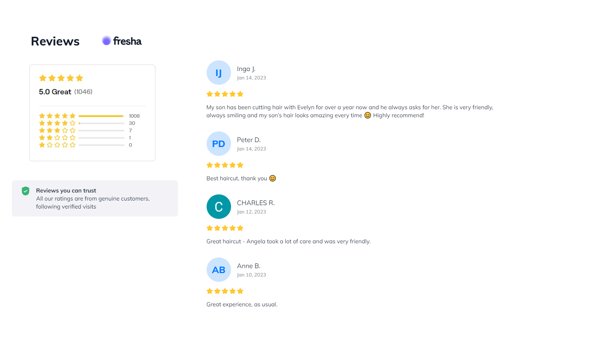Click the 'Reviews you can trust' heading

point(66,191)
